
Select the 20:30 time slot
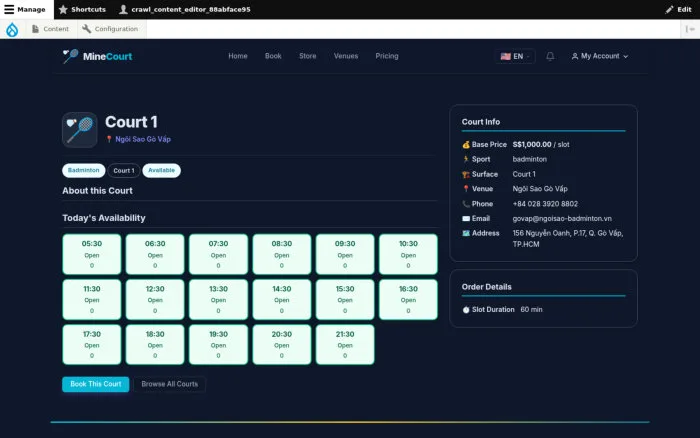(282, 345)
